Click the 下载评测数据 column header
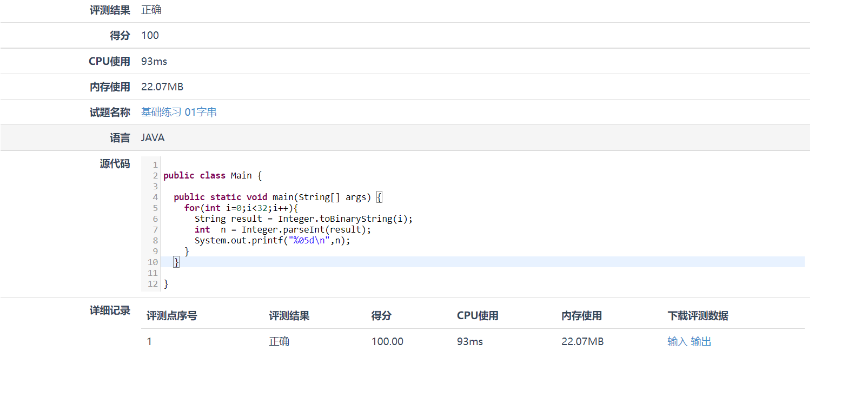Screen dimensions: 868x403 (x=698, y=315)
